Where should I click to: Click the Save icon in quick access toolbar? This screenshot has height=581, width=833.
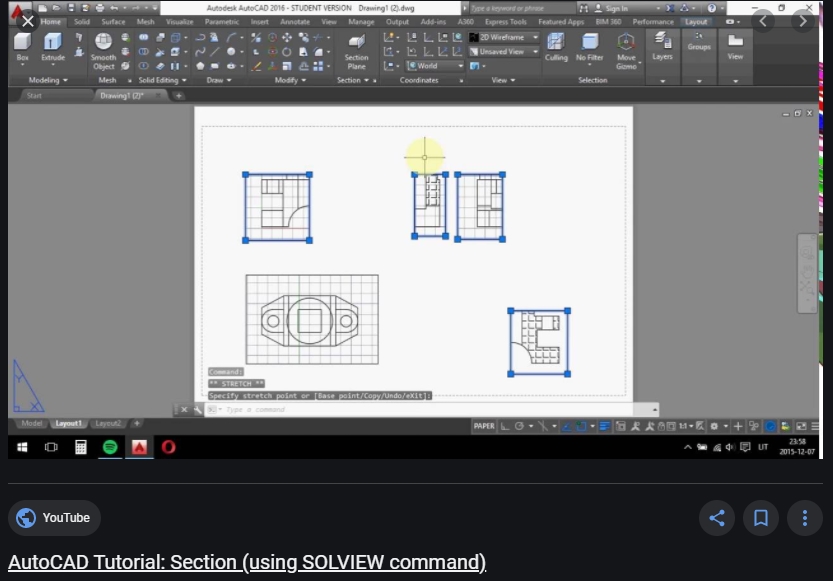[71, 8]
